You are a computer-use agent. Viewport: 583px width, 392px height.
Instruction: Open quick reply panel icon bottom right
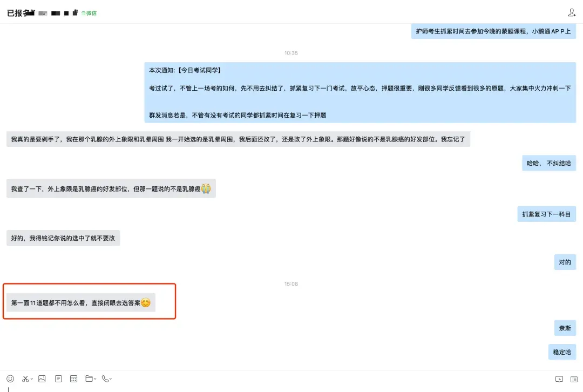pyautogui.click(x=559, y=379)
